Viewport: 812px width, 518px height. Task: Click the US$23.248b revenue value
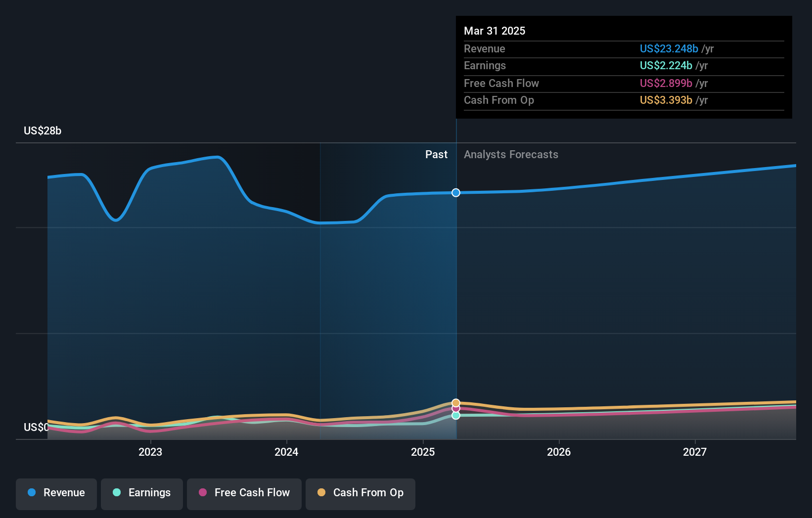pos(669,48)
